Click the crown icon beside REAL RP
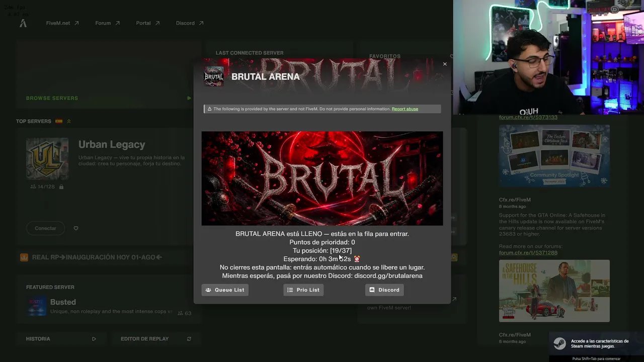 tap(24, 257)
